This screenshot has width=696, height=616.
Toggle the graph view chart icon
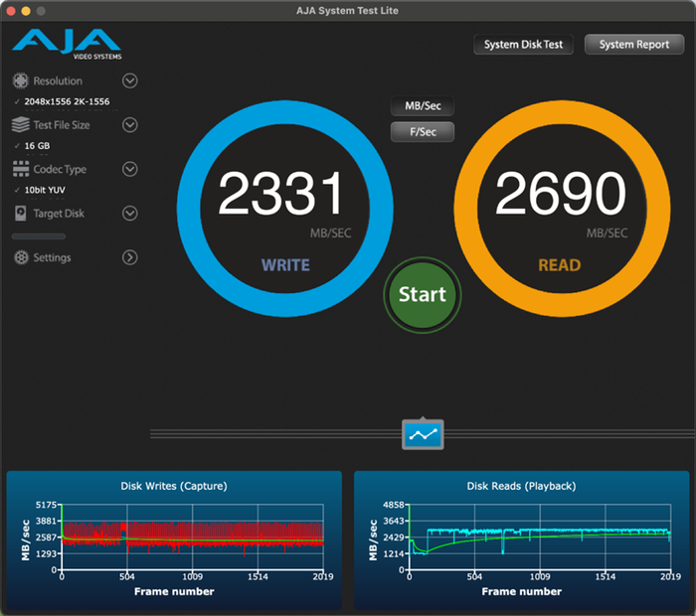pyautogui.click(x=423, y=434)
